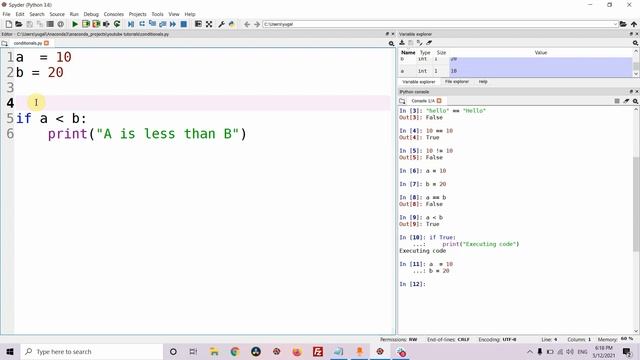Select Console 1/A tab
Image resolution: width=640 pixels, height=360 pixels.
click(423, 101)
